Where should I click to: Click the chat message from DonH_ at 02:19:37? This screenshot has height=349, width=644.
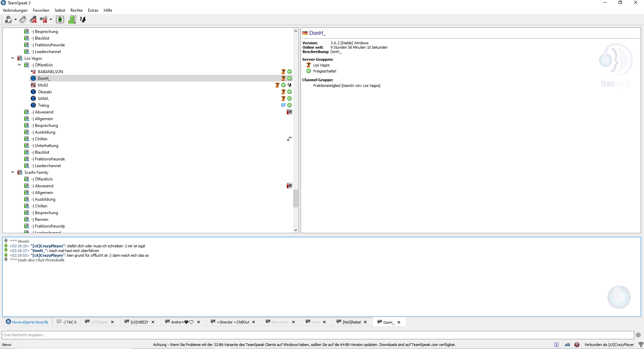pyautogui.click(x=54, y=251)
